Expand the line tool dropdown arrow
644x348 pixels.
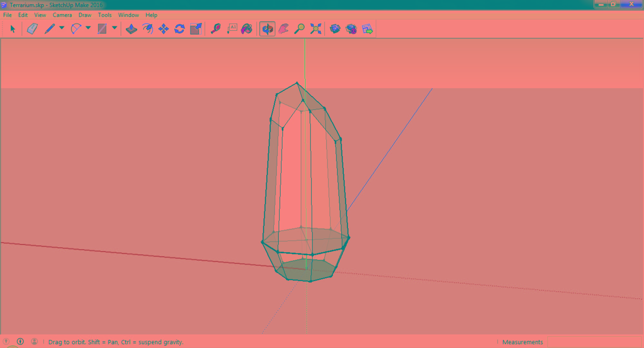point(62,28)
